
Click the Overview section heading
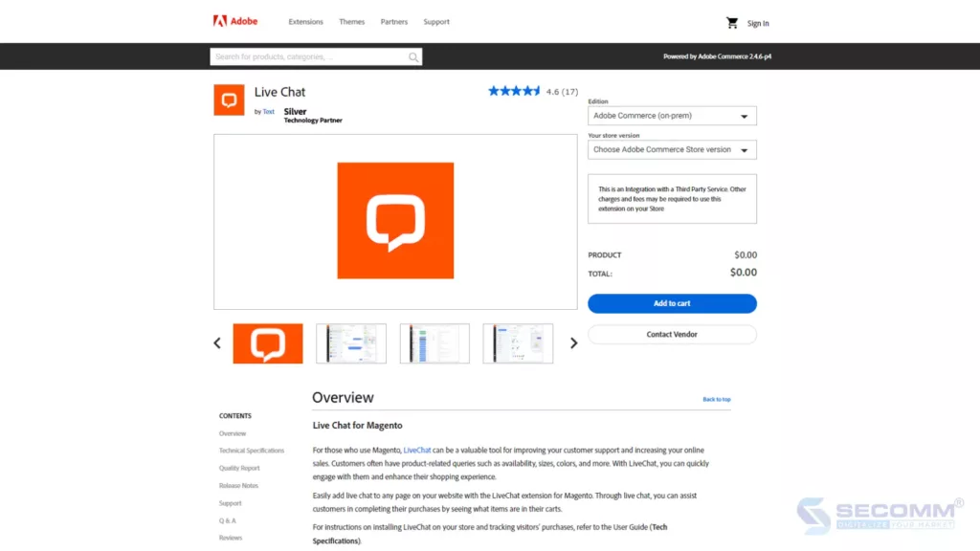tap(343, 397)
